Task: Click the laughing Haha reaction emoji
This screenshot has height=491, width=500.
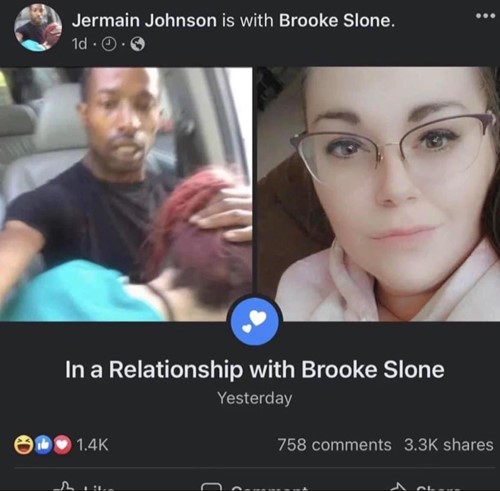Action: (x=23, y=445)
